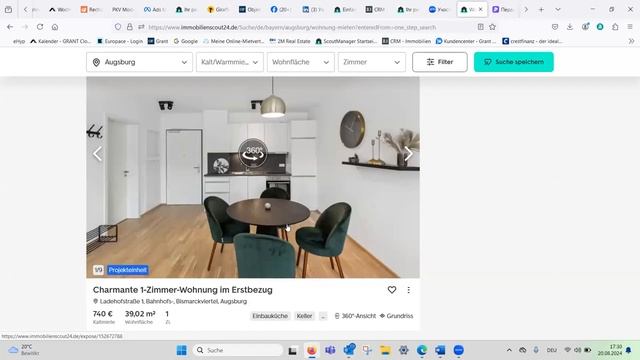Open the Pocket save icon in toolbar
This screenshot has width=640, height=360.
click(555, 27)
